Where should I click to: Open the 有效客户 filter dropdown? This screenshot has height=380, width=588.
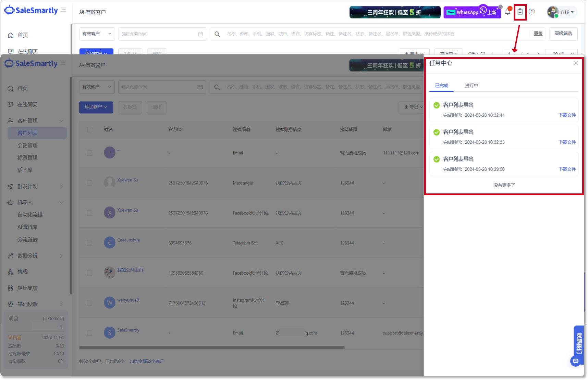point(97,34)
